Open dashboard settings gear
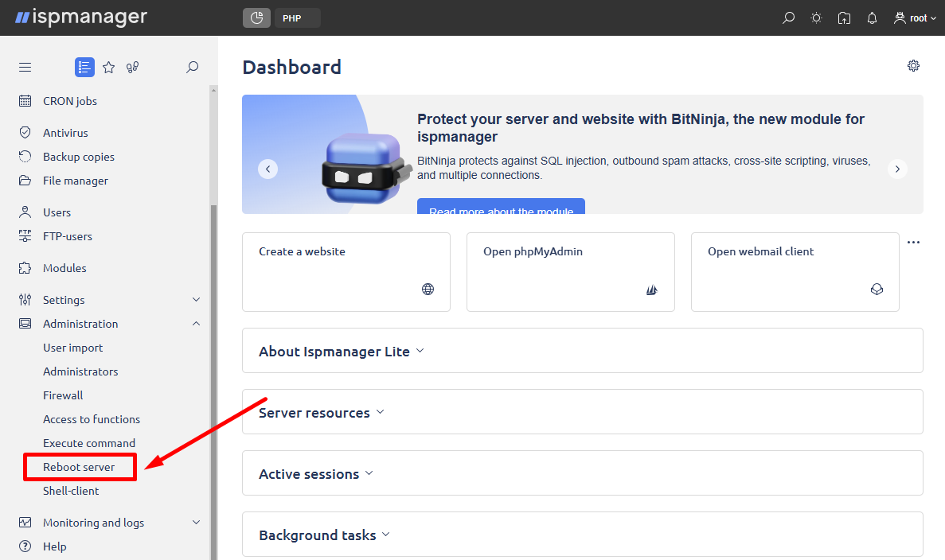Image resolution: width=945 pixels, height=560 pixels. [x=914, y=66]
